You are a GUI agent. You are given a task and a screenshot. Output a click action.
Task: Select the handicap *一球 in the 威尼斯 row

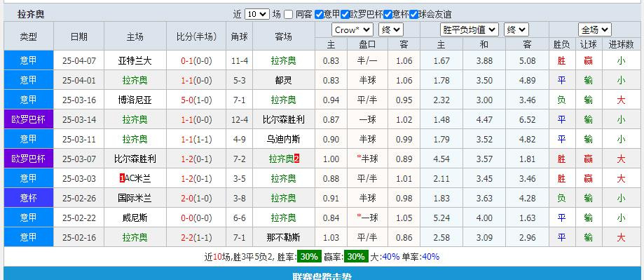pos(368,218)
